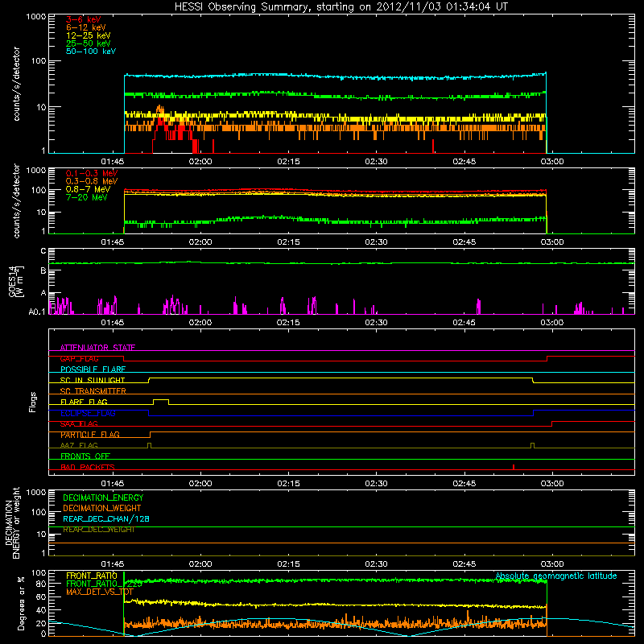Select the SAA_FLAG label
The height and width of the screenshot is (644, 644).
point(79,423)
